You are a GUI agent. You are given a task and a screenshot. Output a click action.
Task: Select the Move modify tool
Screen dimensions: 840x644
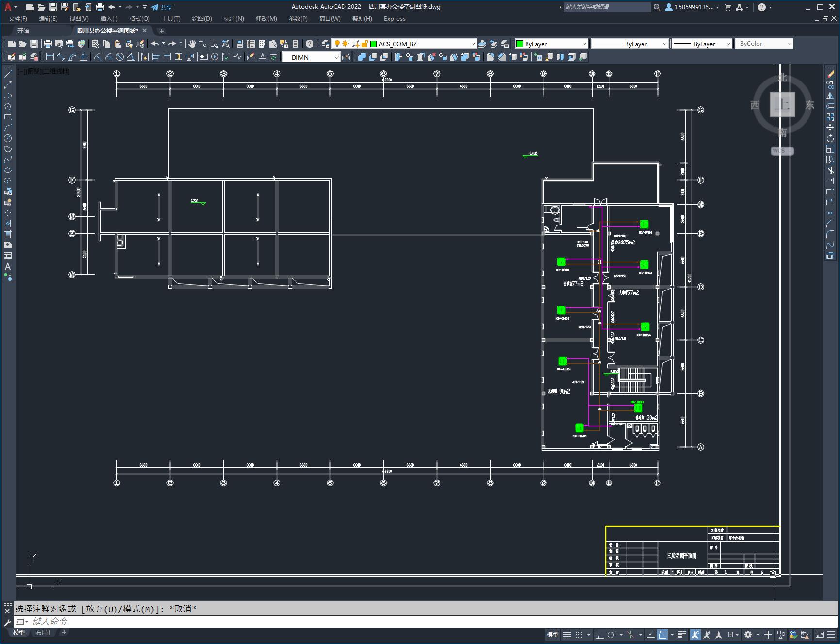pos(830,128)
